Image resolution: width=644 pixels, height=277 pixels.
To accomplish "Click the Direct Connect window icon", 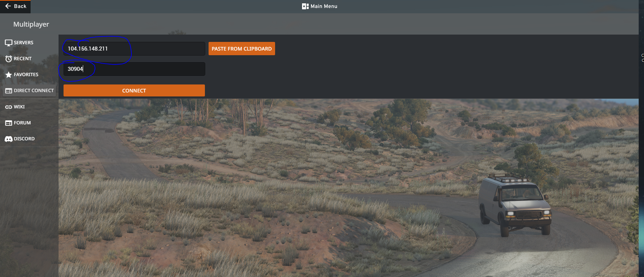I will [x=9, y=91].
